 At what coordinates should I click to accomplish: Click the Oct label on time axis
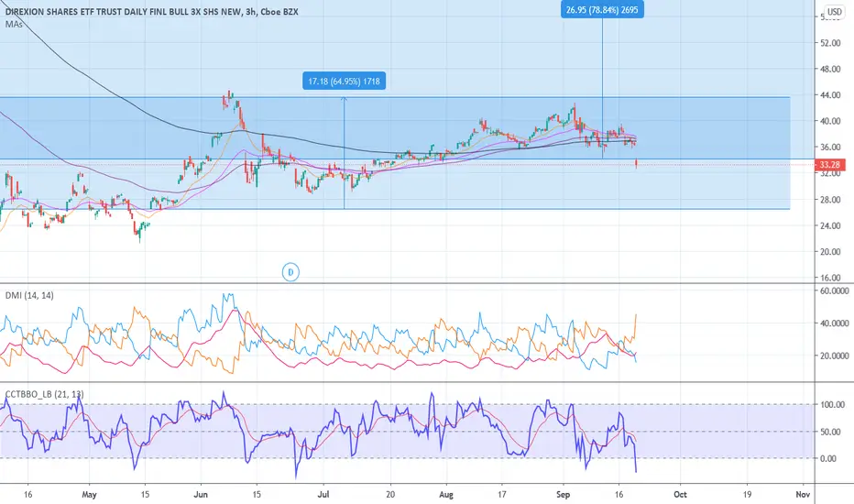click(x=680, y=495)
